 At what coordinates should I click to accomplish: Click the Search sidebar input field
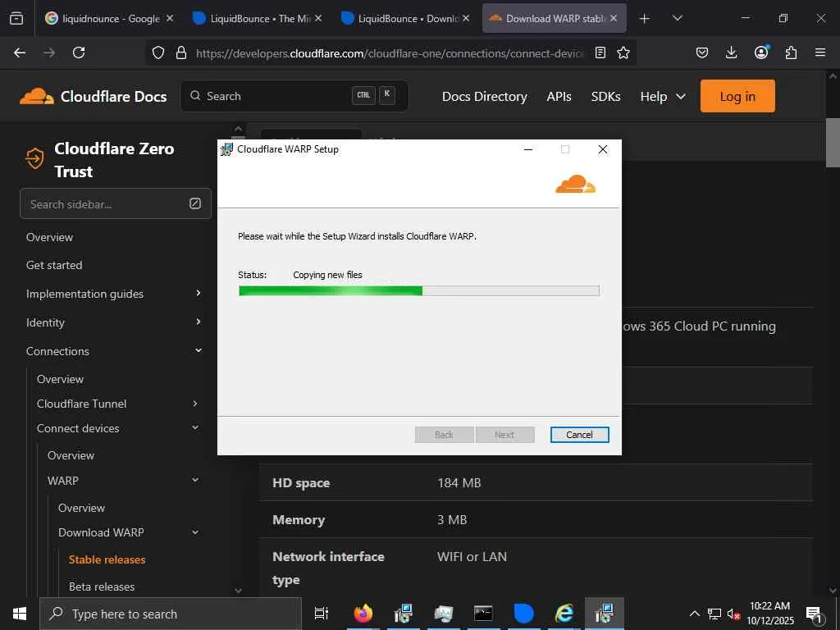pyautogui.click(x=116, y=203)
